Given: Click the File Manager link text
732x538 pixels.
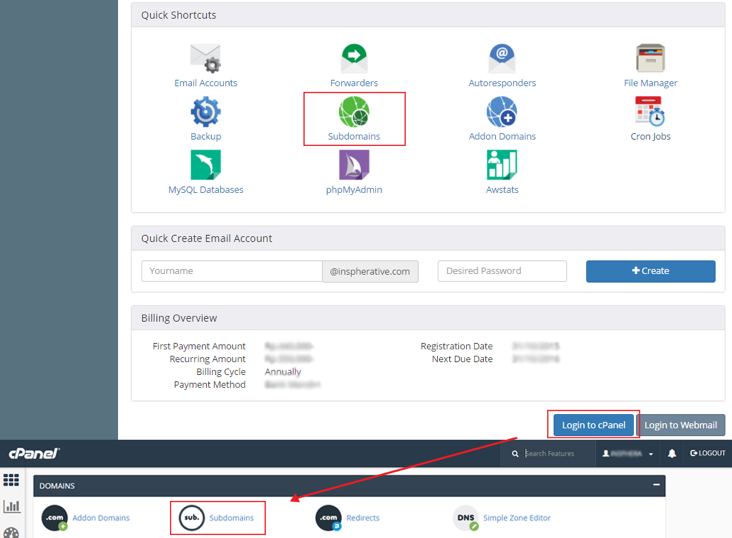Looking at the screenshot, I should [650, 83].
